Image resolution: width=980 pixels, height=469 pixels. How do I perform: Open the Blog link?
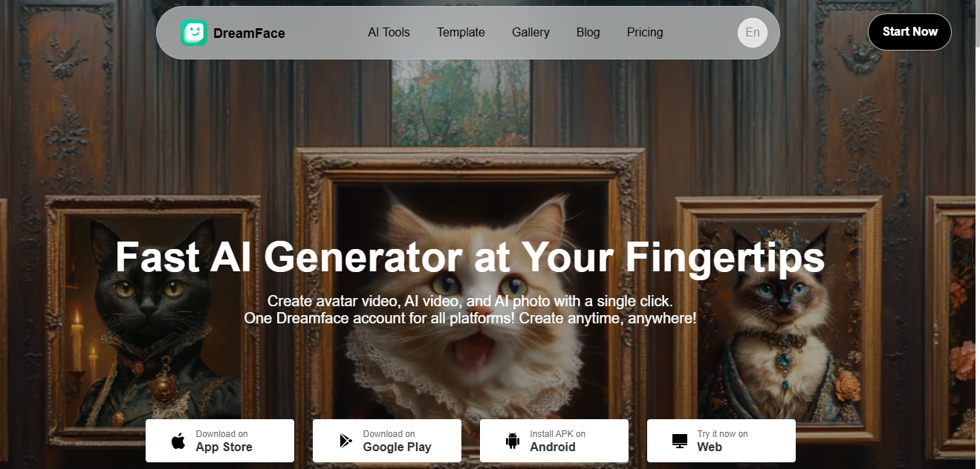click(x=588, y=33)
